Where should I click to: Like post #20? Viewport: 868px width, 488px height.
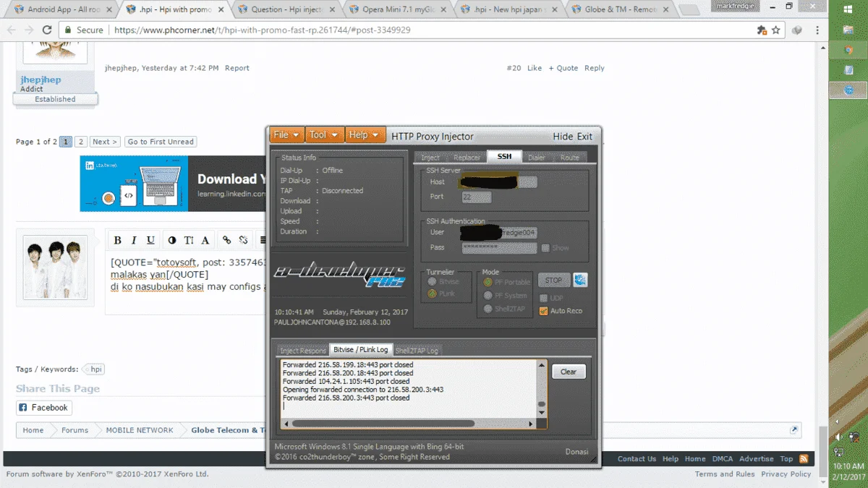click(535, 68)
